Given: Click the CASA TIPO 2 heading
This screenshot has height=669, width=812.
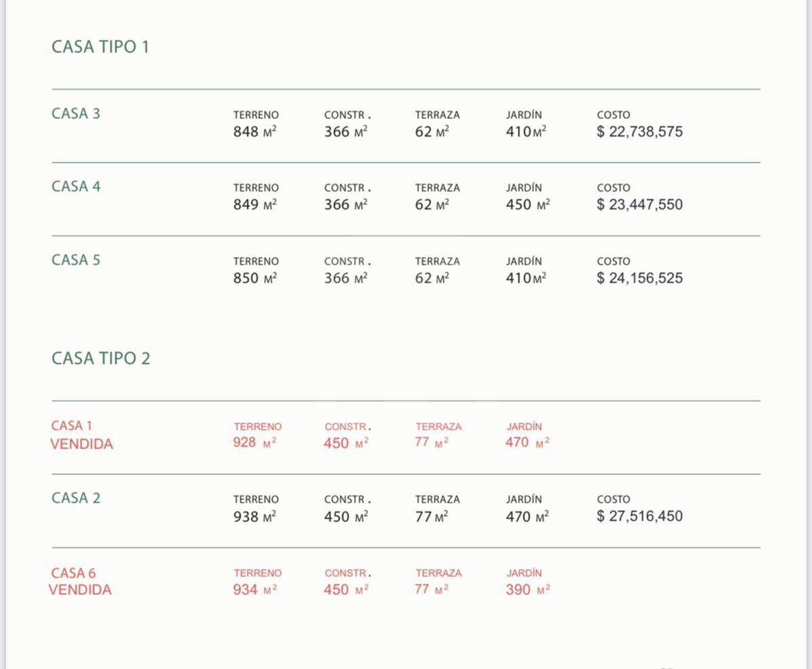Looking at the screenshot, I should 101,359.
